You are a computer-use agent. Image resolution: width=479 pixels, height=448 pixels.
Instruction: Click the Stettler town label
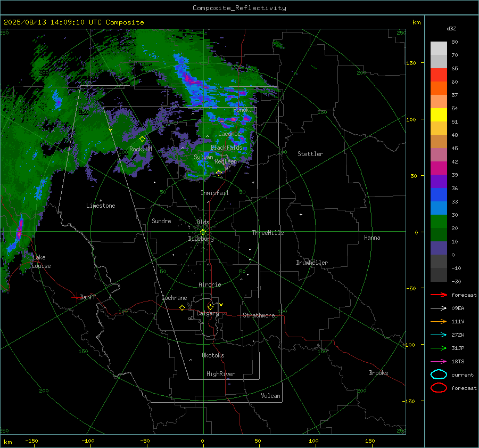[310, 154]
